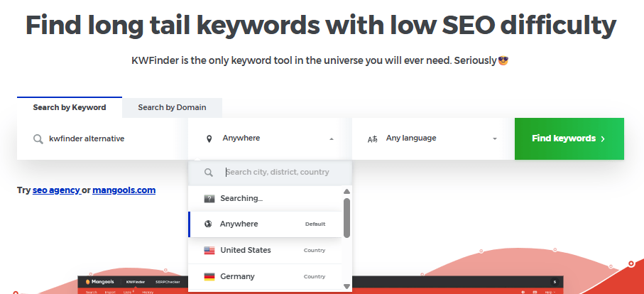This screenshot has width=644, height=294.
Task: Click the United States flag icon
Action: tap(209, 251)
